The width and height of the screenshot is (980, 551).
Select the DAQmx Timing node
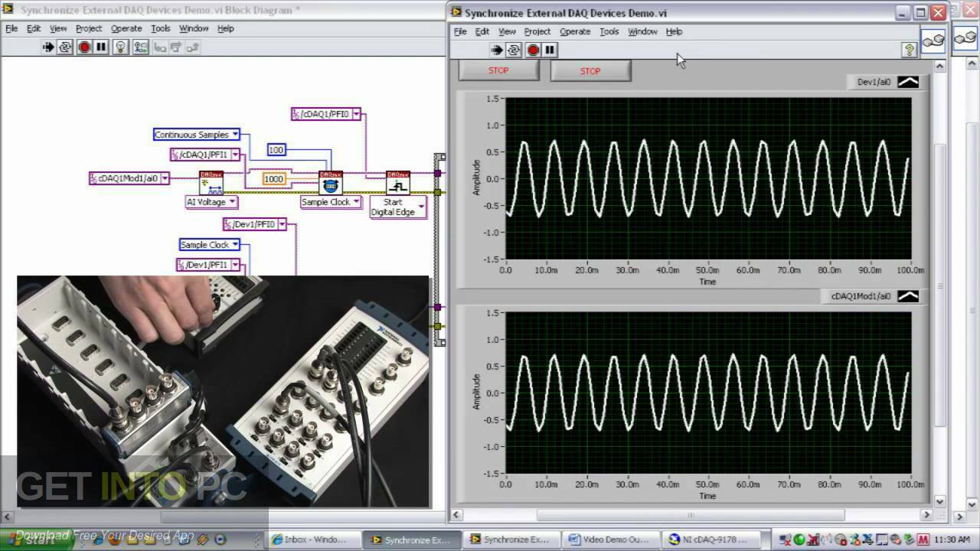[x=331, y=182]
